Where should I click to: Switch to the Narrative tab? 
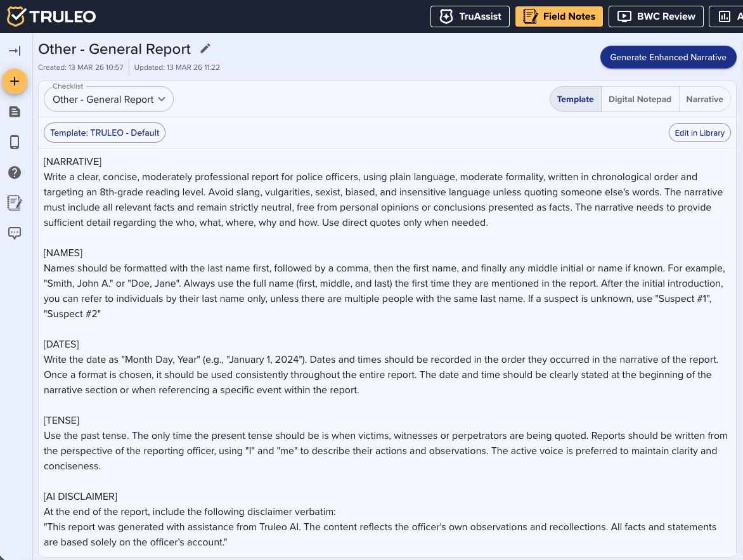[x=704, y=99]
